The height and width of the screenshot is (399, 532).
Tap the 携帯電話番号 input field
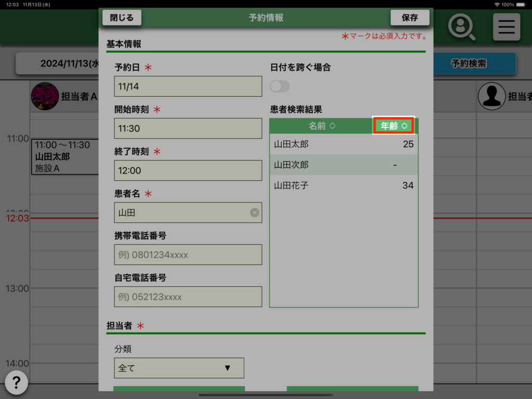click(x=188, y=255)
